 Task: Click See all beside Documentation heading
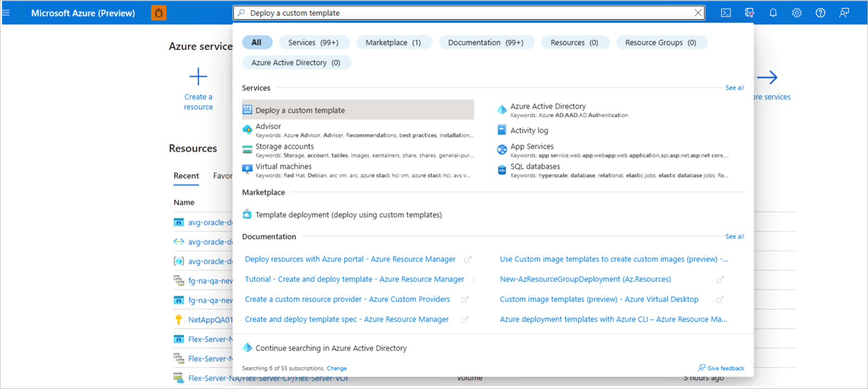pyautogui.click(x=734, y=236)
